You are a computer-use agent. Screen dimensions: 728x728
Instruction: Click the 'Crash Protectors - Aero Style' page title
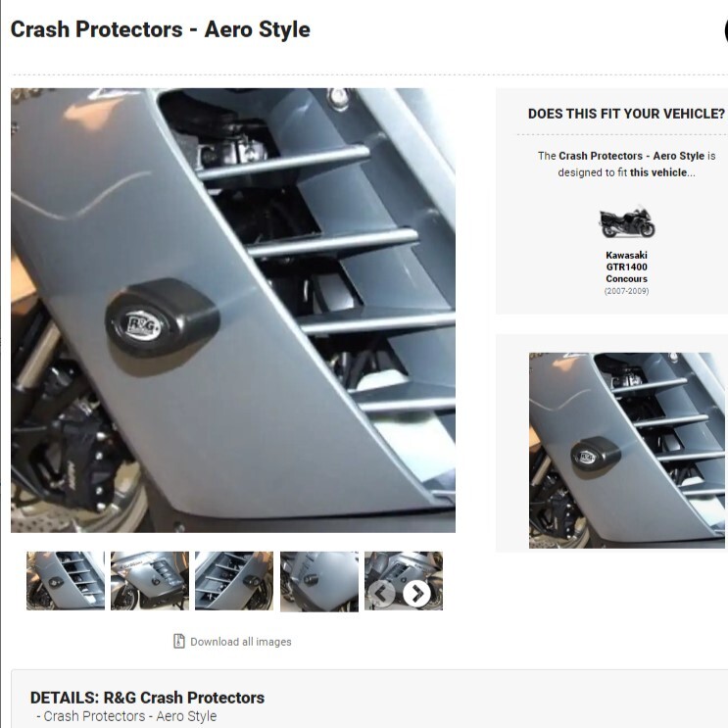tap(160, 29)
